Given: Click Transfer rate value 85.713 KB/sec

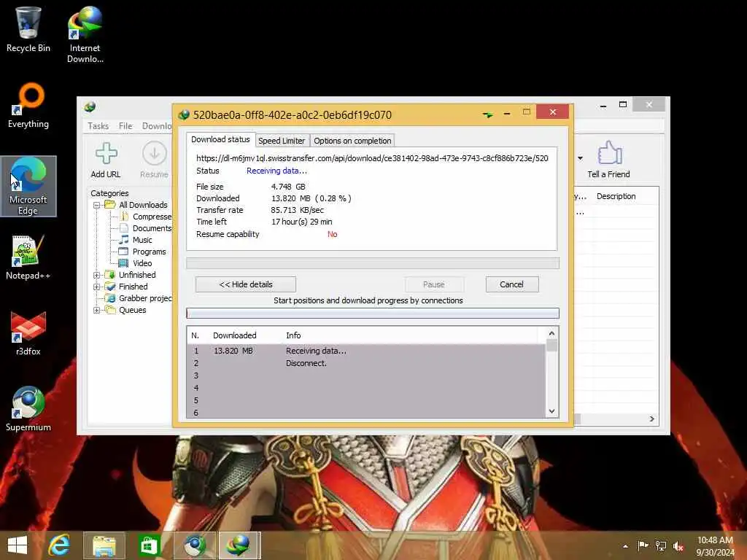Looking at the screenshot, I should [298, 211].
